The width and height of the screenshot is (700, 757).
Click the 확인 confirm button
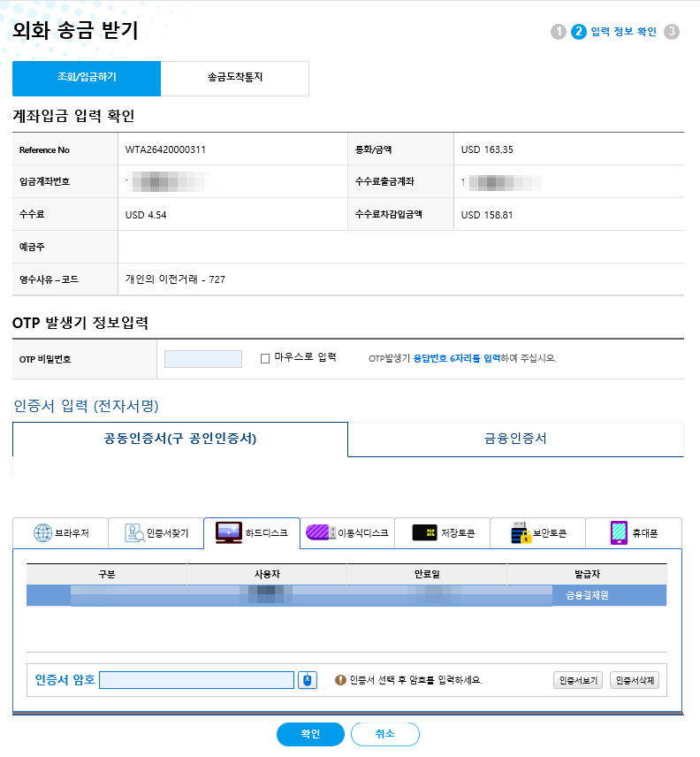310,734
